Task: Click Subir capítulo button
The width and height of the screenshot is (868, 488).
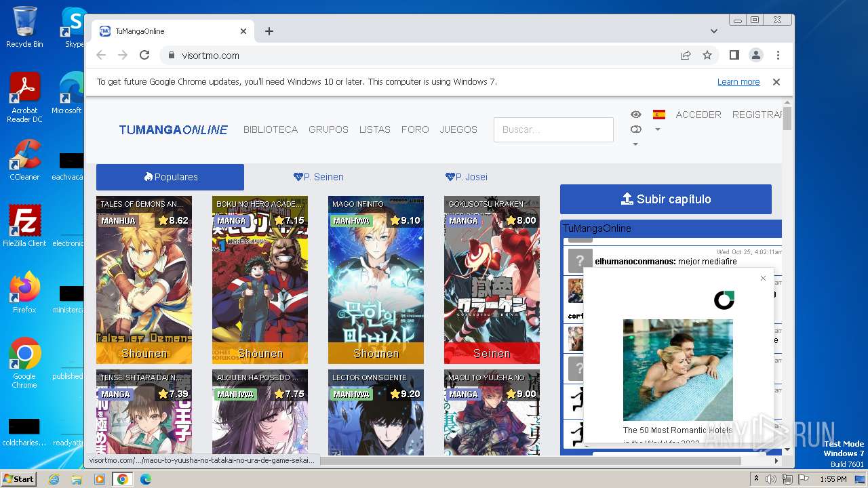Action: click(x=666, y=199)
